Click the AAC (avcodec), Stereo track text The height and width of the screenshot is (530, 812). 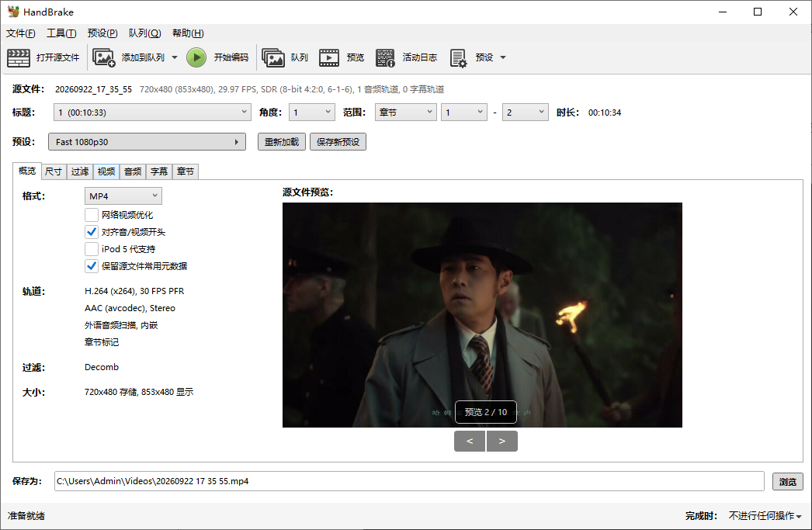pyautogui.click(x=130, y=308)
